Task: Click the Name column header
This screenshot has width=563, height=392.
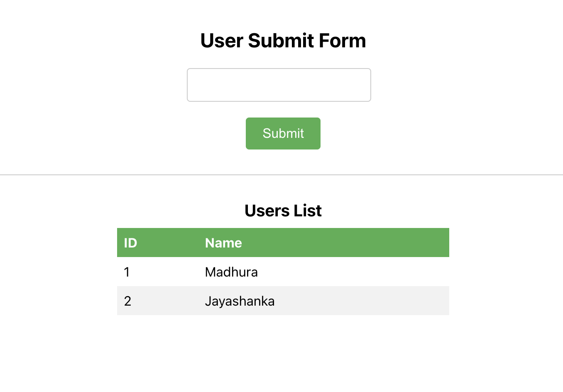Action: click(223, 243)
